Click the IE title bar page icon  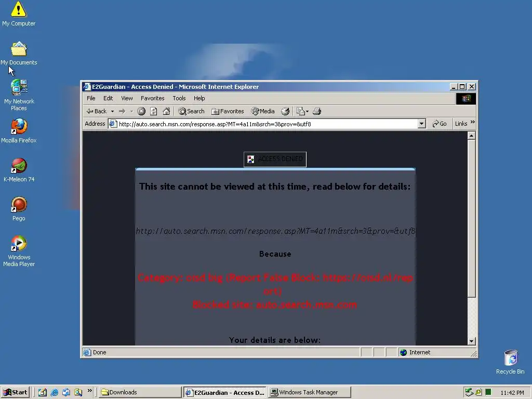[x=87, y=87]
